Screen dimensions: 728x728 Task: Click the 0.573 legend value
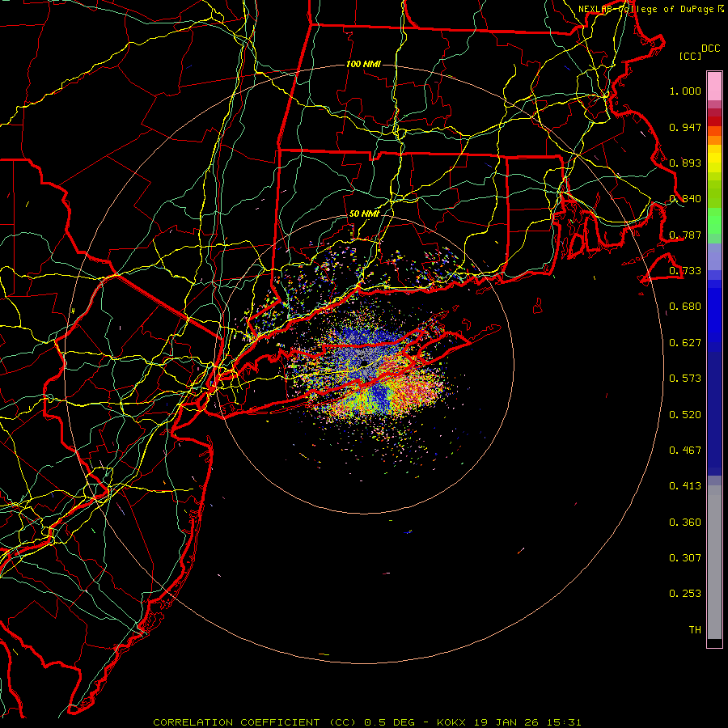tap(685, 379)
